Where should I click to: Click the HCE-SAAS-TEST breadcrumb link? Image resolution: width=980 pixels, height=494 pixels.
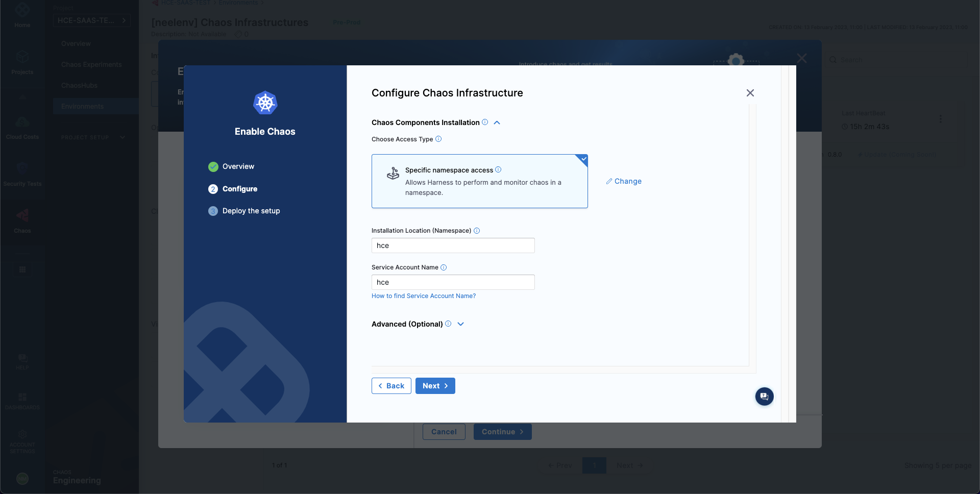coord(186,3)
